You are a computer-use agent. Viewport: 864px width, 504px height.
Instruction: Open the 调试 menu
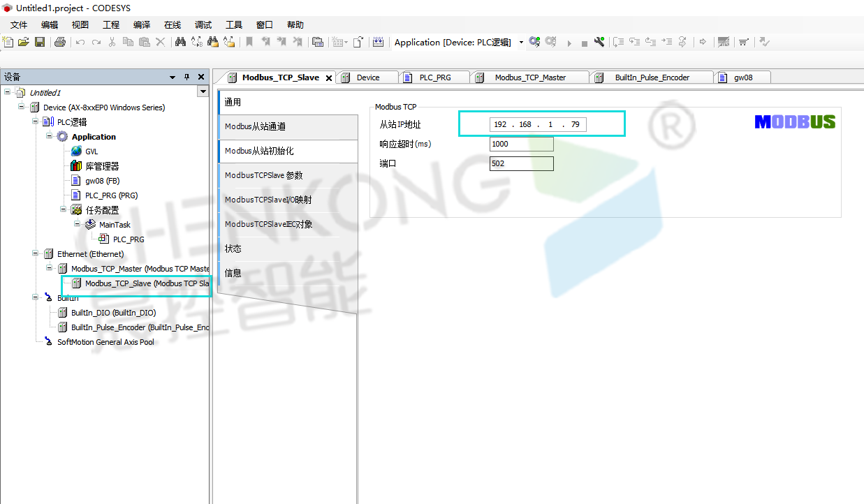coord(203,25)
